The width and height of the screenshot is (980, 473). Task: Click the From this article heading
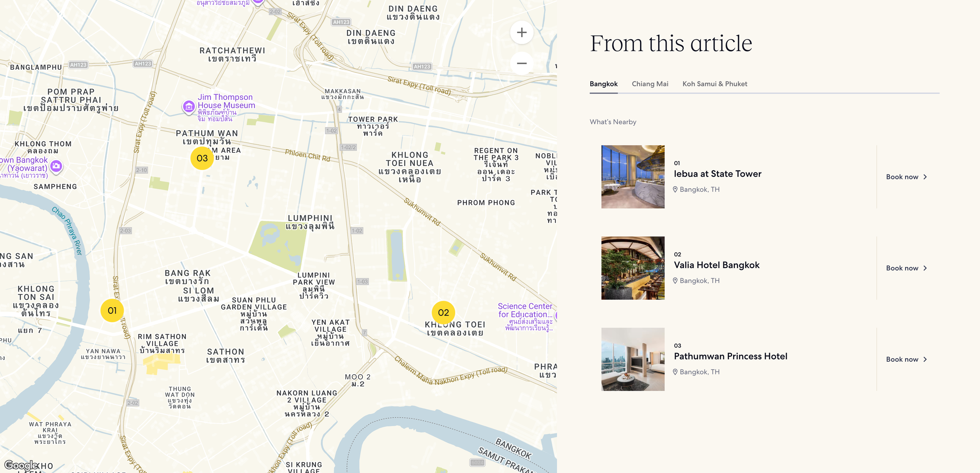click(x=671, y=43)
